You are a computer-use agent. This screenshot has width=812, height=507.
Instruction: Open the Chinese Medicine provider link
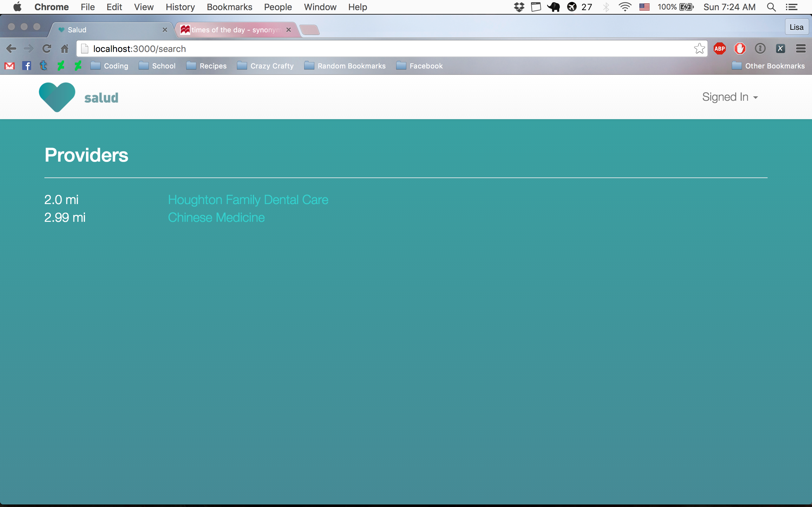pyautogui.click(x=216, y=218)
